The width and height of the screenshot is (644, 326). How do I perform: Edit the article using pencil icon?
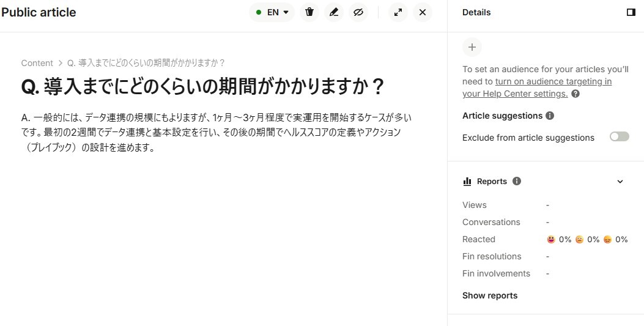click(334, 12)
